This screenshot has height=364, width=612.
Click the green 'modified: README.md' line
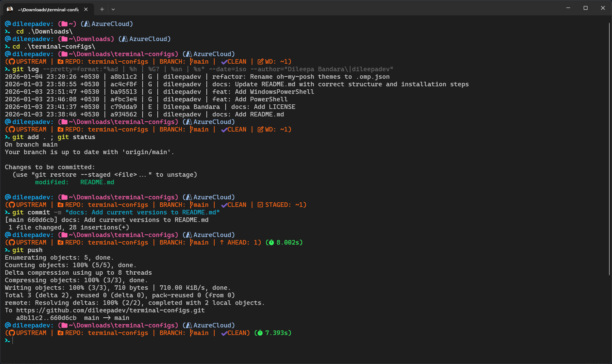coord(75,182)
